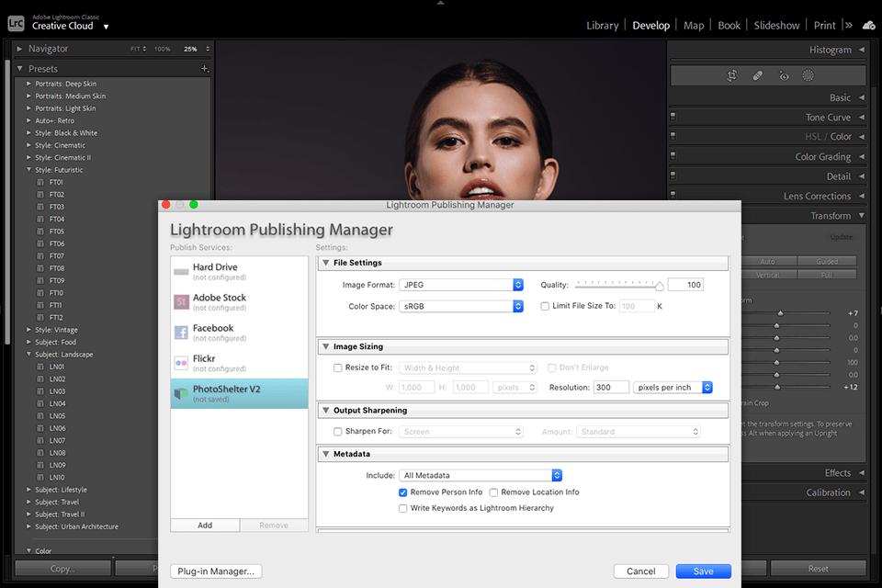This screenshot has width=882, height=588.
Task: Open the Plug-in Manager
Action: pyautogui.click(x=216, y=571)
